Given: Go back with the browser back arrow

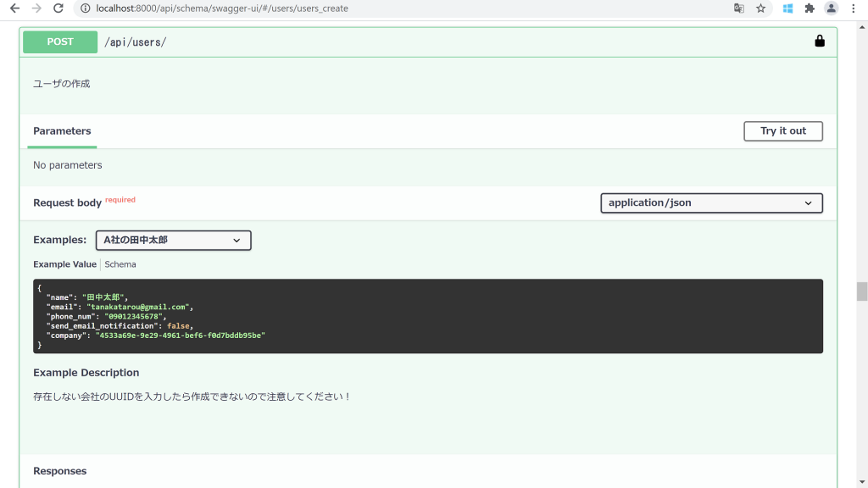Looking at the screenshot, I should (x=15, y=8).
